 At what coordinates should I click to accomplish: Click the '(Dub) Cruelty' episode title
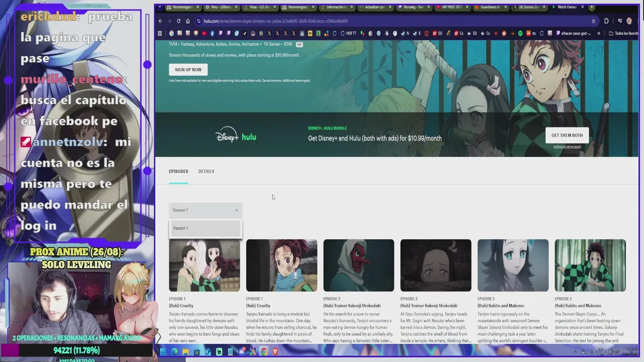(x=181, y=306)
